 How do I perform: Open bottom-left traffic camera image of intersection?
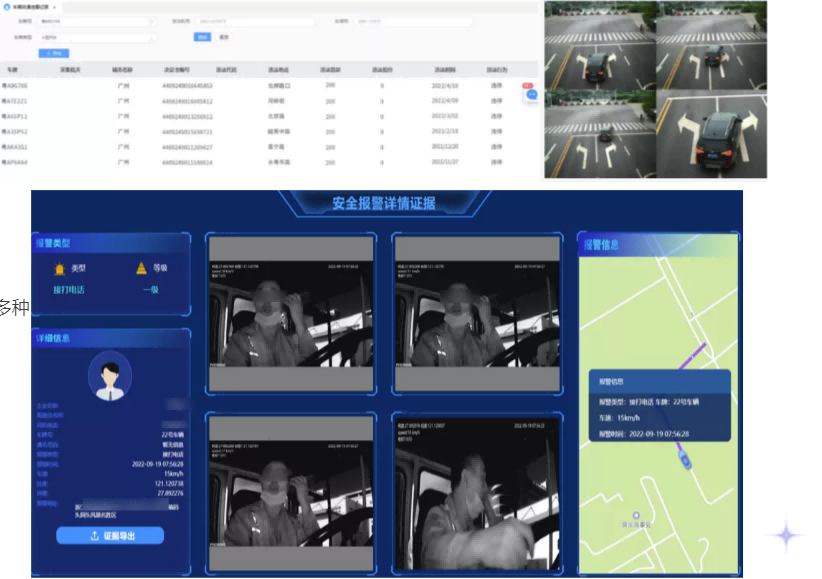600,134
